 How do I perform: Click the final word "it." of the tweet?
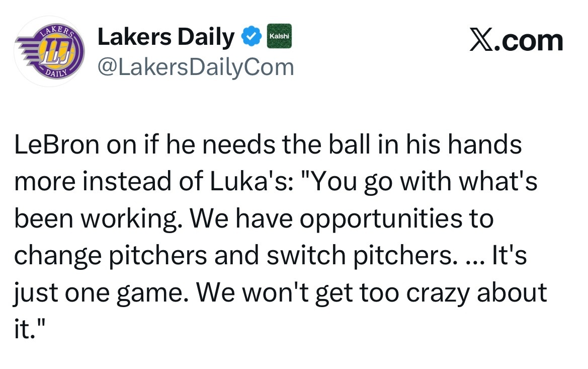click(x=25, y=329)
